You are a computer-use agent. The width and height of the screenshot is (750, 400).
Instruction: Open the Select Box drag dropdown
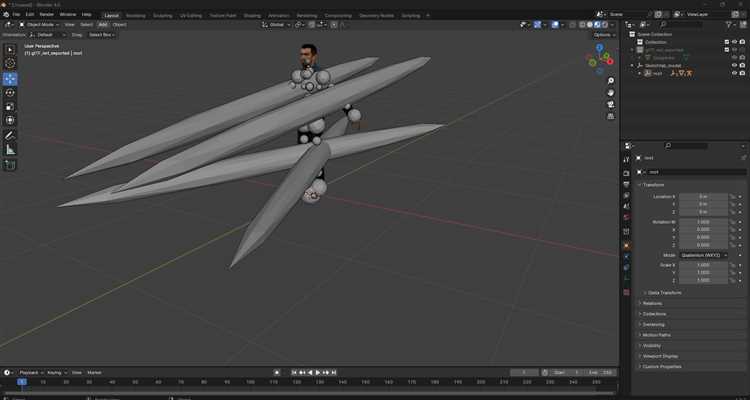[101, 35]
